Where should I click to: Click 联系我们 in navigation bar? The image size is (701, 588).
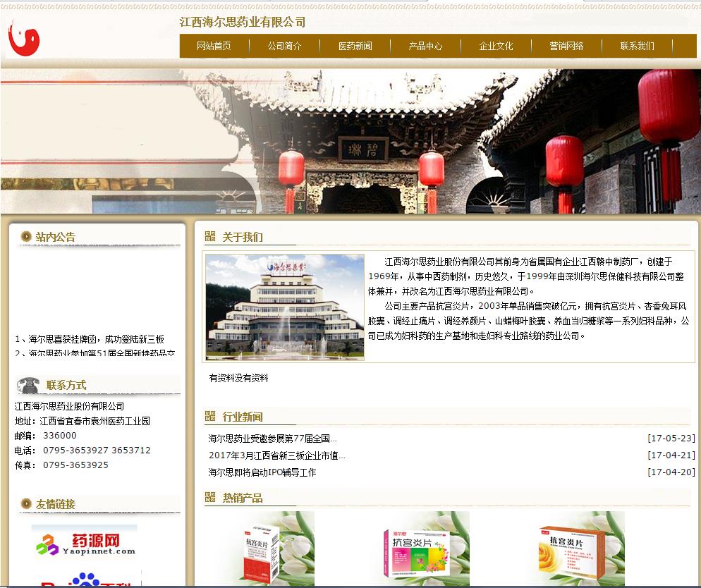tap(637, 46)
